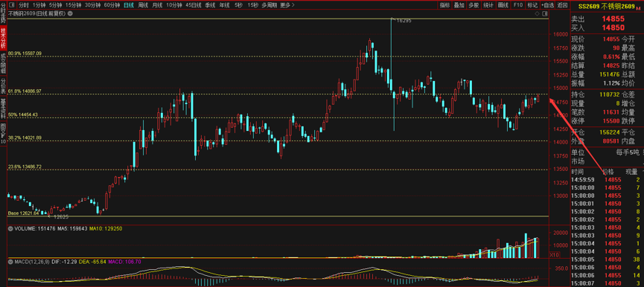644x287 pixels.
Task: Switch to 分时 chart period
Action: 24,5
